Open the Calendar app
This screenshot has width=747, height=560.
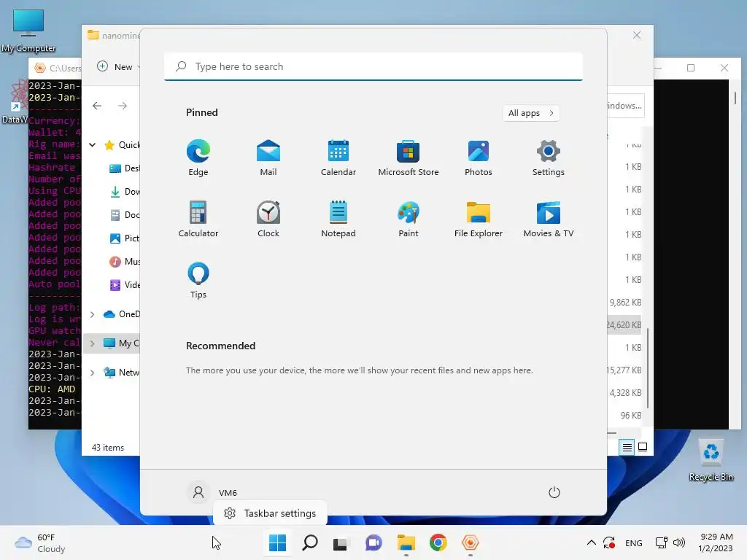click(338, 157)
